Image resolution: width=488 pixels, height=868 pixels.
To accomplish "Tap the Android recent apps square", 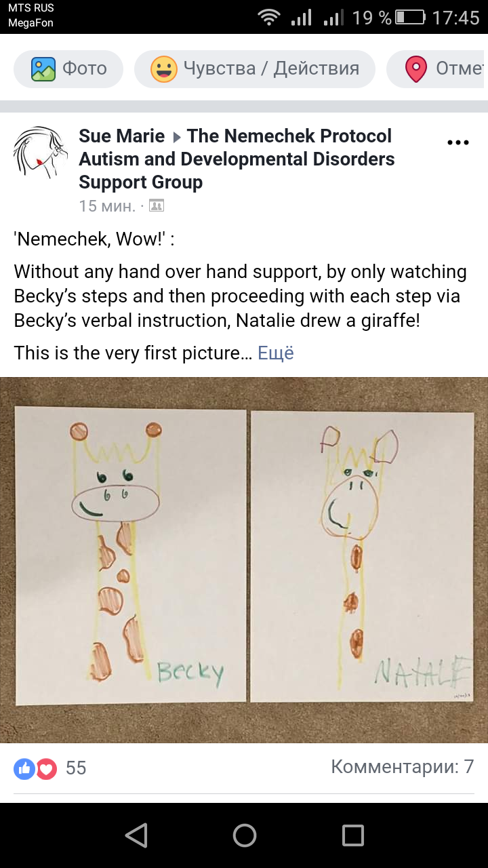I will 352,835.
